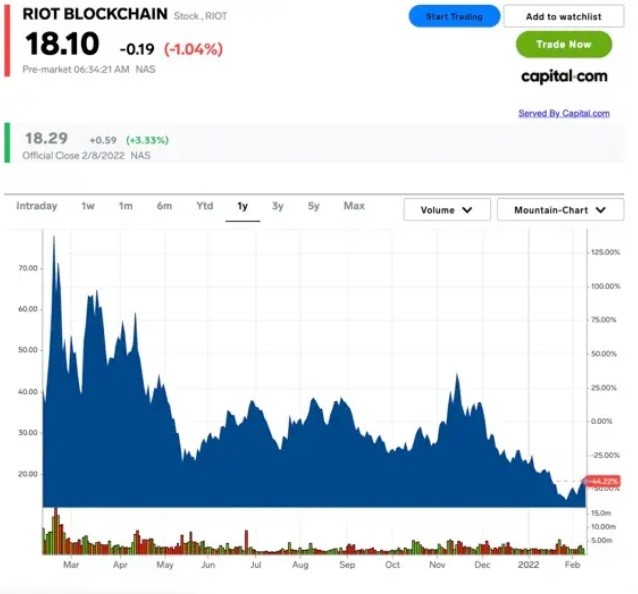Show the Max time range chart
Screen dimensions: 638x594
click(x=354, y=206)
